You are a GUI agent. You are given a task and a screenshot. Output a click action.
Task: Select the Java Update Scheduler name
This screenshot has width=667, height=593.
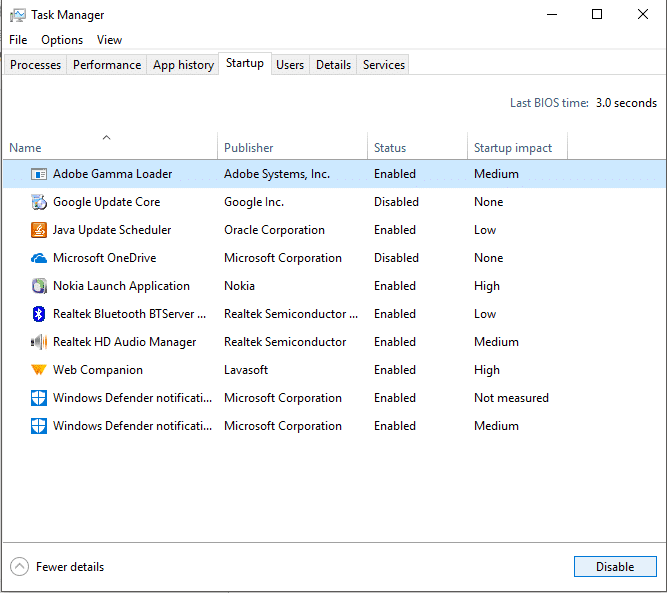(112, 230)
